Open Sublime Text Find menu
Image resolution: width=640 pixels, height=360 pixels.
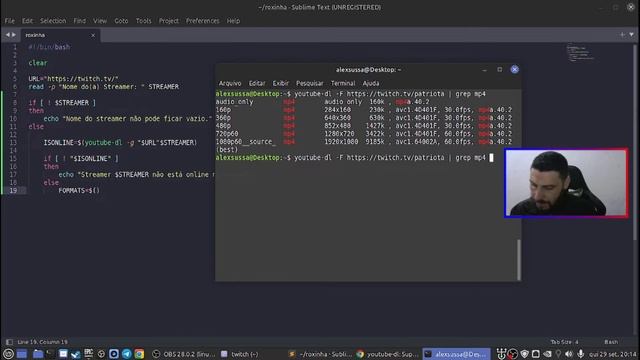[x=80, y=21]
